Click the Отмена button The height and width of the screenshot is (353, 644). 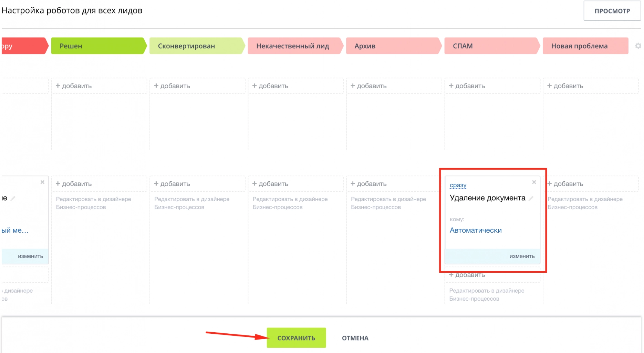(x=355, y=338)
